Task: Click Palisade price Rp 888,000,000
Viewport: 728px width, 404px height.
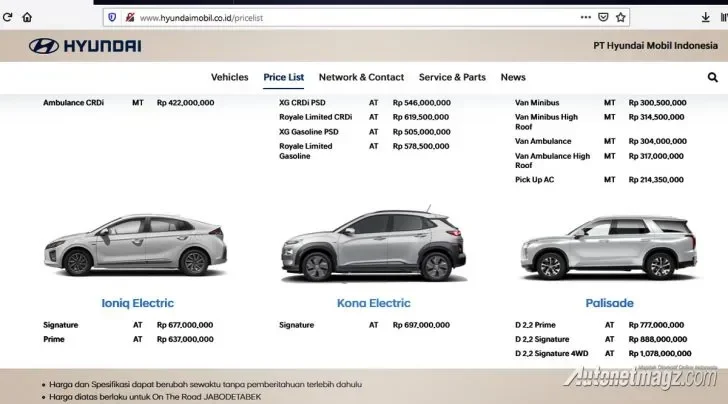Action: pyautogui.click(x=658, y=339)
